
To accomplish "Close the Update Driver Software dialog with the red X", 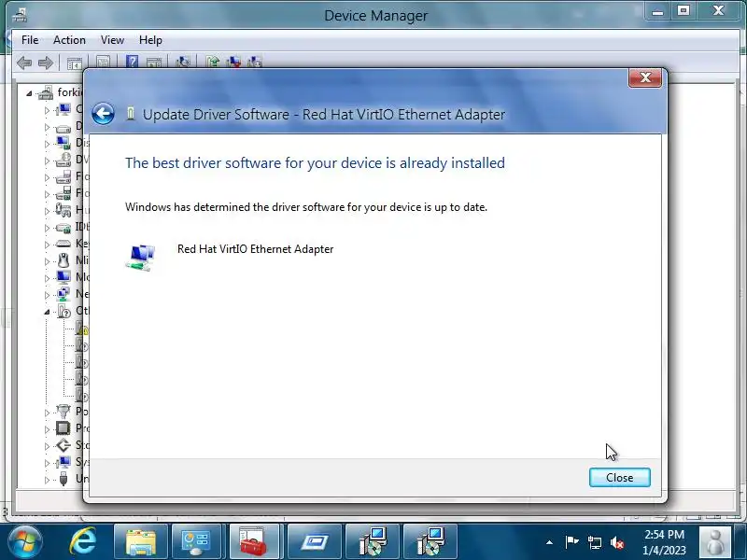I will tap(645, 77).
